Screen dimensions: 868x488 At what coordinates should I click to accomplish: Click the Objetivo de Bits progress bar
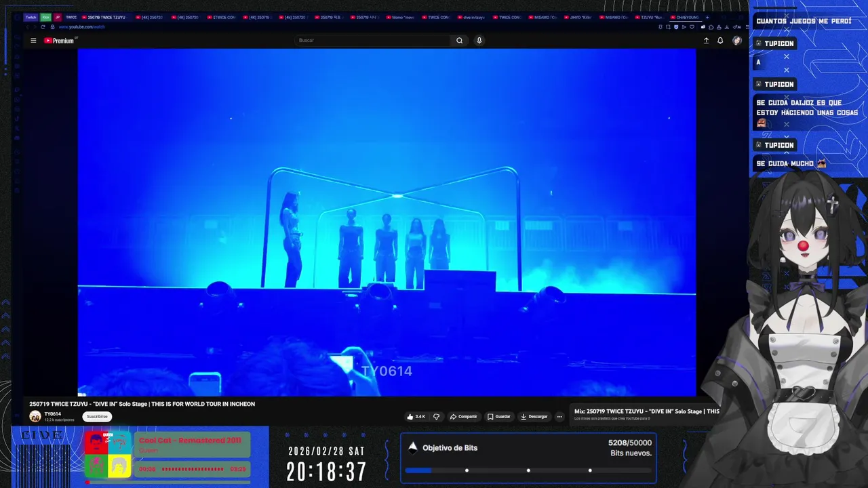pyautogui.click(x=528, y=470)
